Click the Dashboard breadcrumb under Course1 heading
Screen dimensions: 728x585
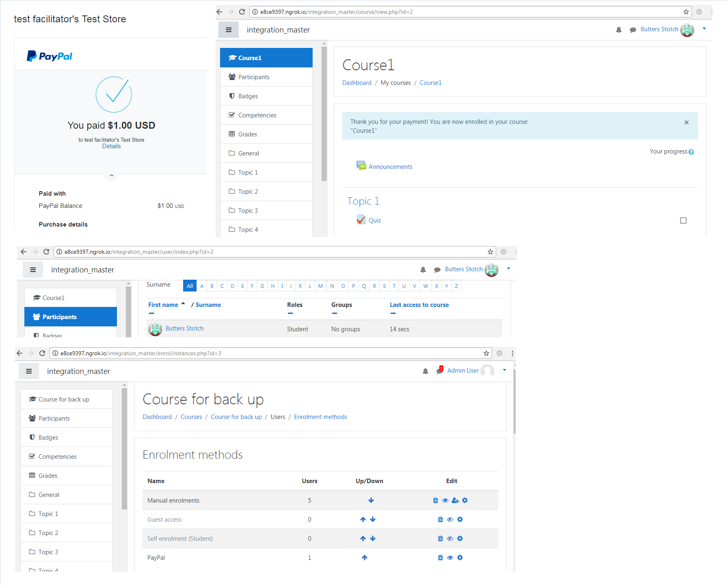(x=357, y=83)
